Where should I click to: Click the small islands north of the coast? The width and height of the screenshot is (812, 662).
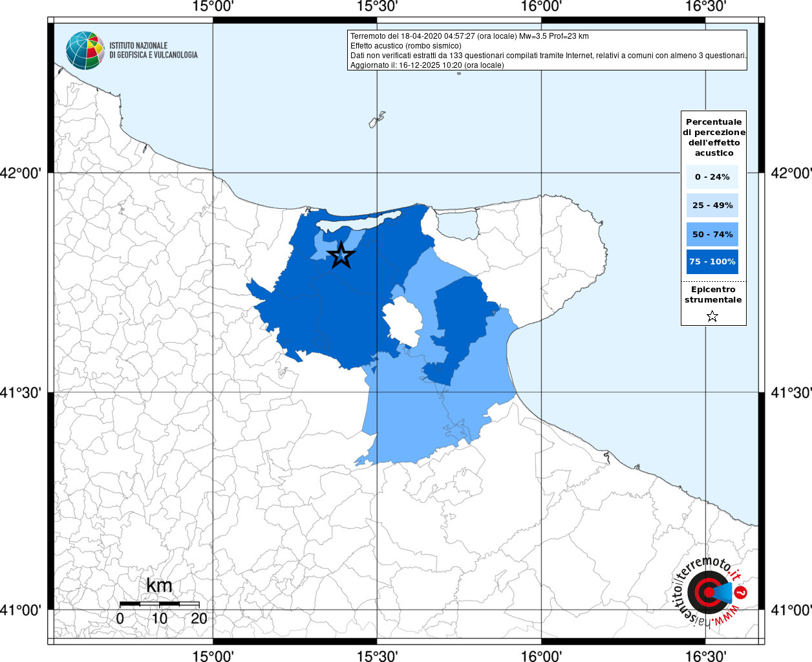click(x=378, y=120)
